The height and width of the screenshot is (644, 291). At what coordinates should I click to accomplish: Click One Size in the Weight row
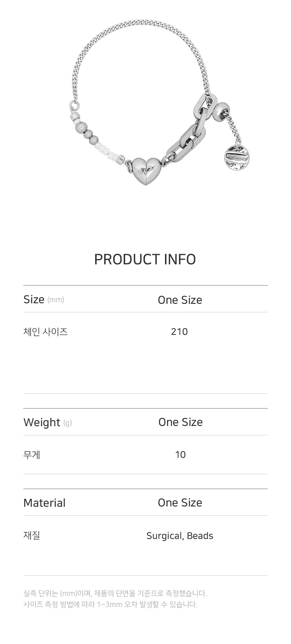(180, 422)
